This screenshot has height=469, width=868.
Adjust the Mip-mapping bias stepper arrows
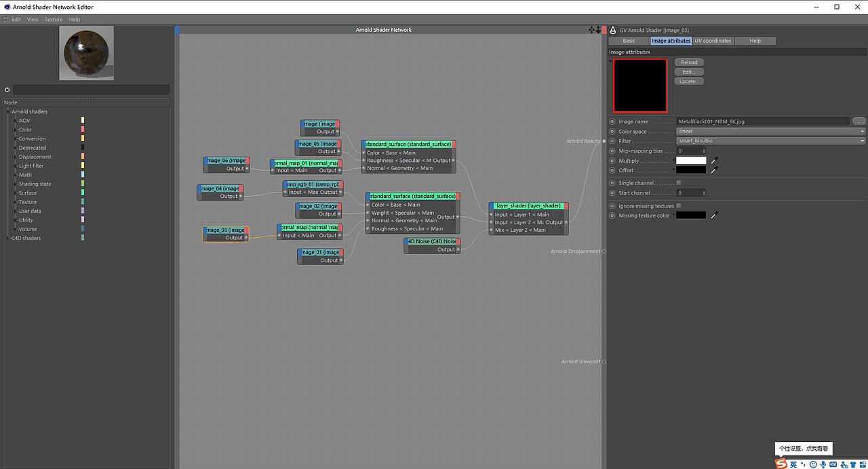tap(704, 151)
